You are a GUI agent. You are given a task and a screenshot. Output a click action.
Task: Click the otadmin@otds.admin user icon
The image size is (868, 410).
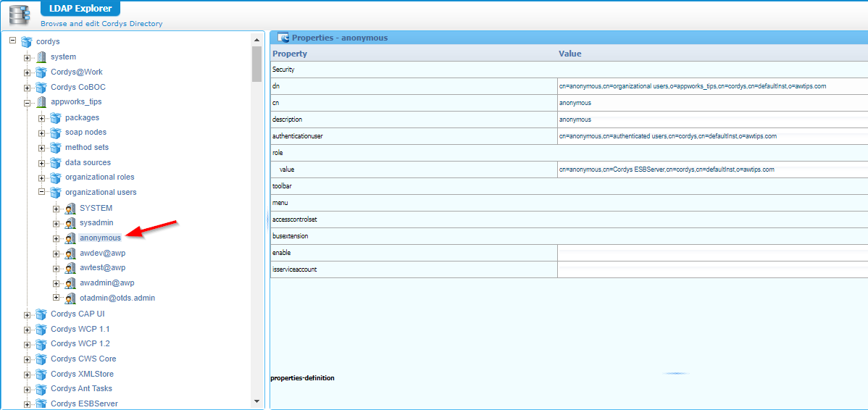[x=70, y=298]
